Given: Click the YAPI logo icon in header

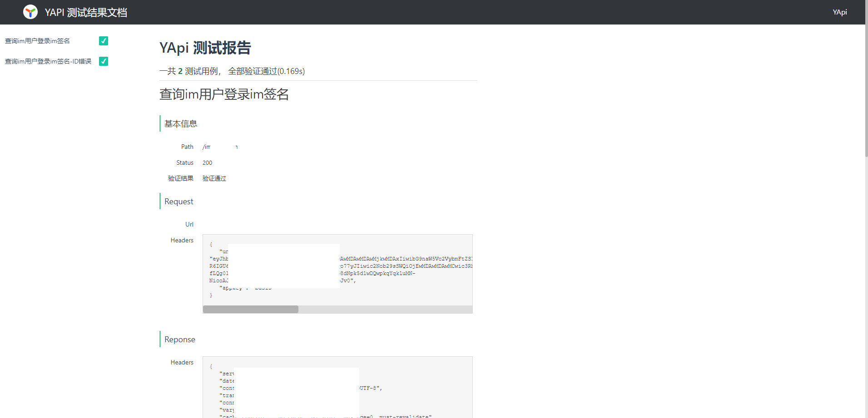Looking at the screenshot, I should 30,12.
